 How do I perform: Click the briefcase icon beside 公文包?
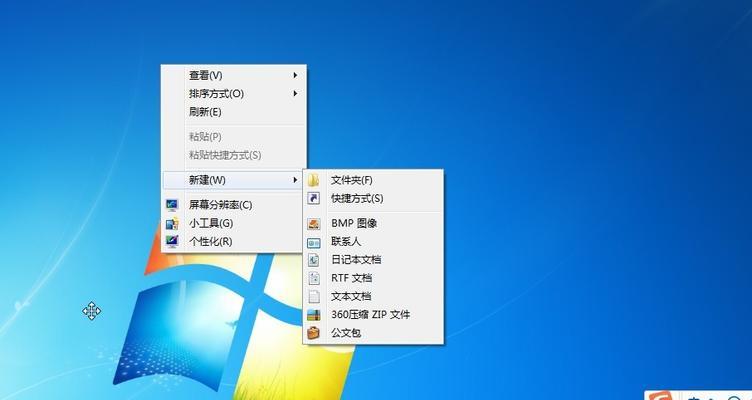pos(314,333)
